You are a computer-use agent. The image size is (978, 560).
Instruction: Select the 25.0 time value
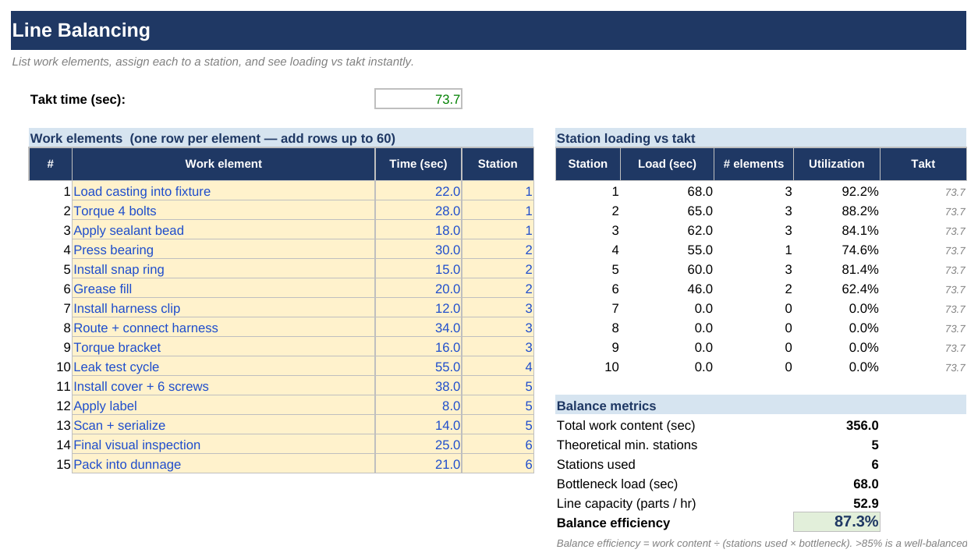pyautogui.click(x=418, y=445)
